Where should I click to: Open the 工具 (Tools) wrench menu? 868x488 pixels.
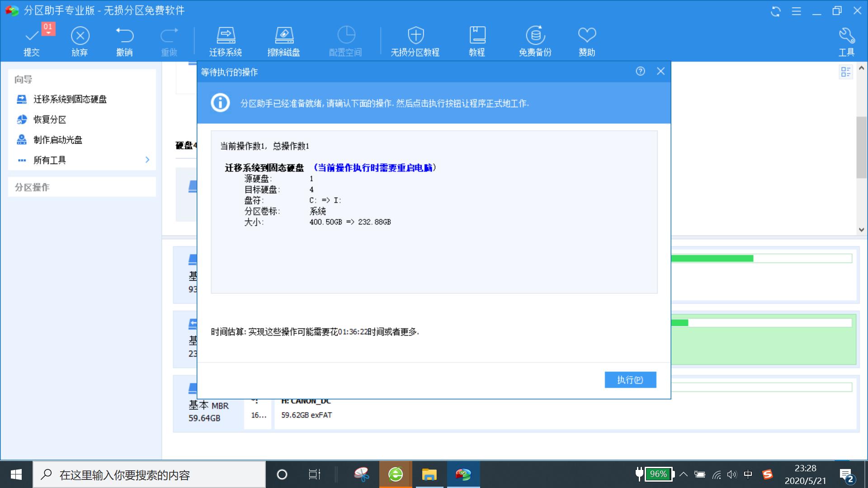(x=846, y=40)
